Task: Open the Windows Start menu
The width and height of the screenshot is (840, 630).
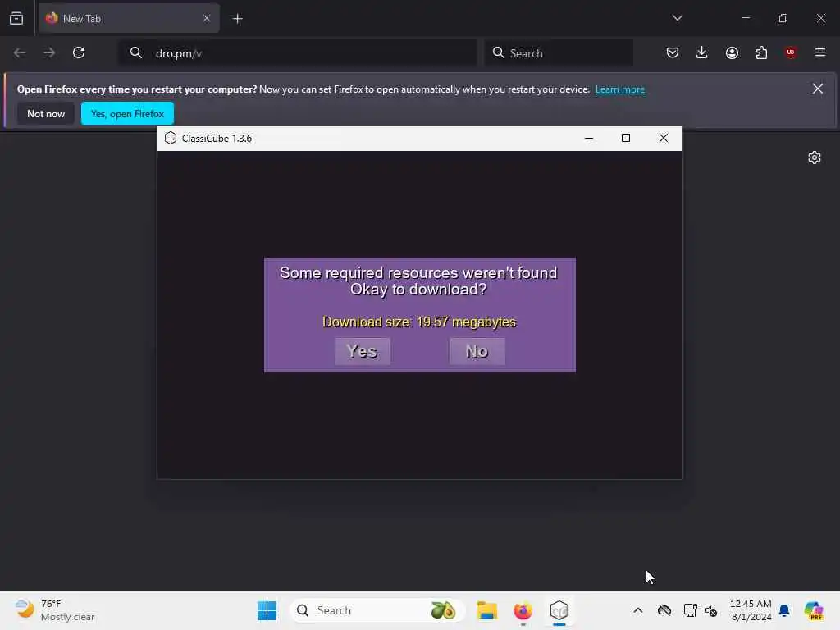Action: [267, 610]
